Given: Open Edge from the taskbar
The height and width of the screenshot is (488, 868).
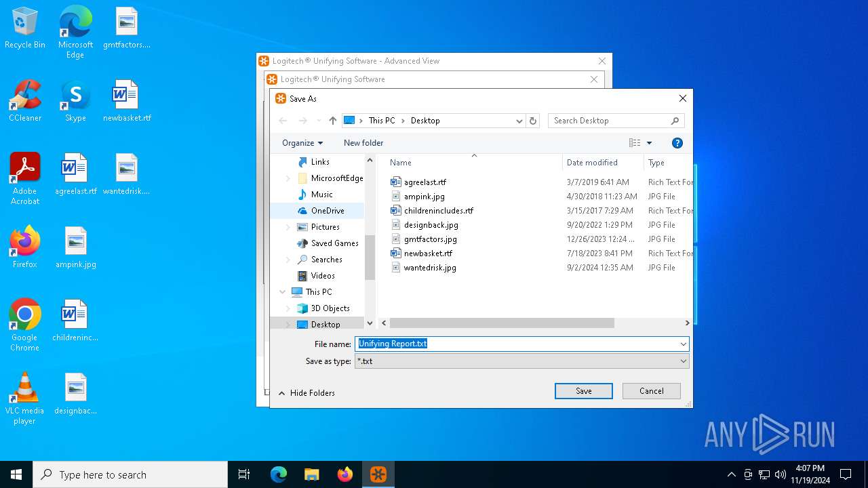Looking at the screenshot, I should click(279, 474).
